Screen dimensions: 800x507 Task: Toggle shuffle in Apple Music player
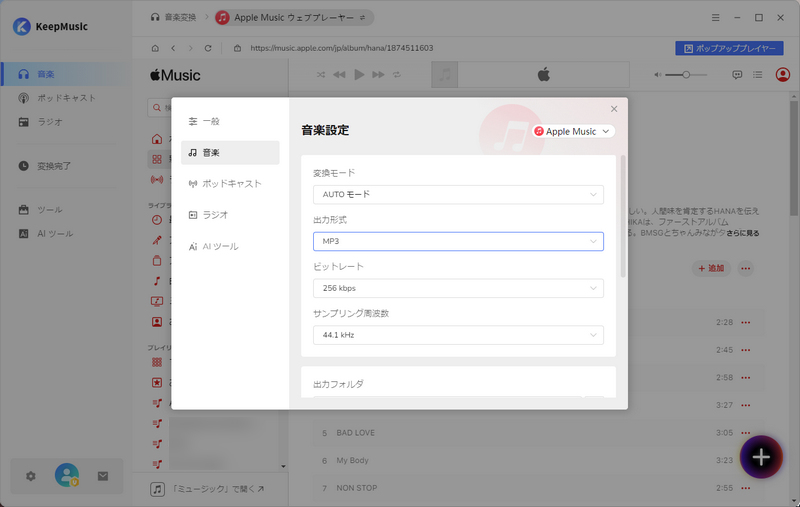(321, 74)
